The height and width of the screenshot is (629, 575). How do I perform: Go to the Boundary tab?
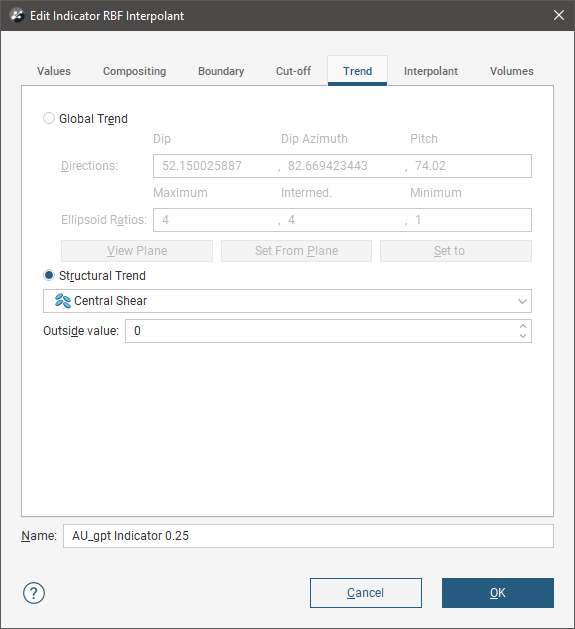(221, 71)
